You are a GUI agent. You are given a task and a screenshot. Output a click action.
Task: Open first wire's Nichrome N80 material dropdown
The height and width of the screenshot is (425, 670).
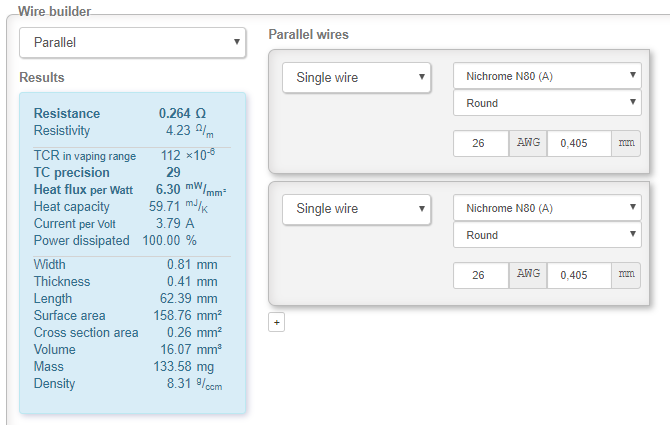[547, 77]
